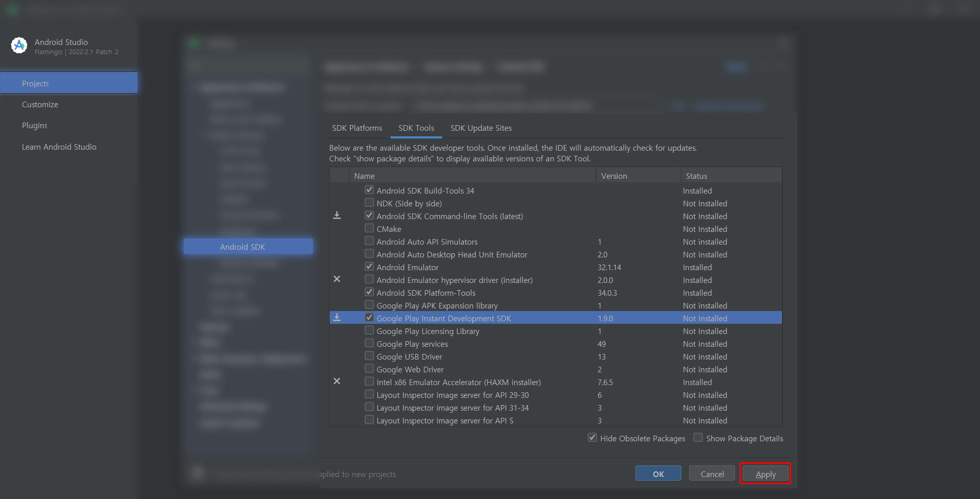Select Installed status of Android SDK Build-Tools 34
The image size is (980, 499).
697,191
